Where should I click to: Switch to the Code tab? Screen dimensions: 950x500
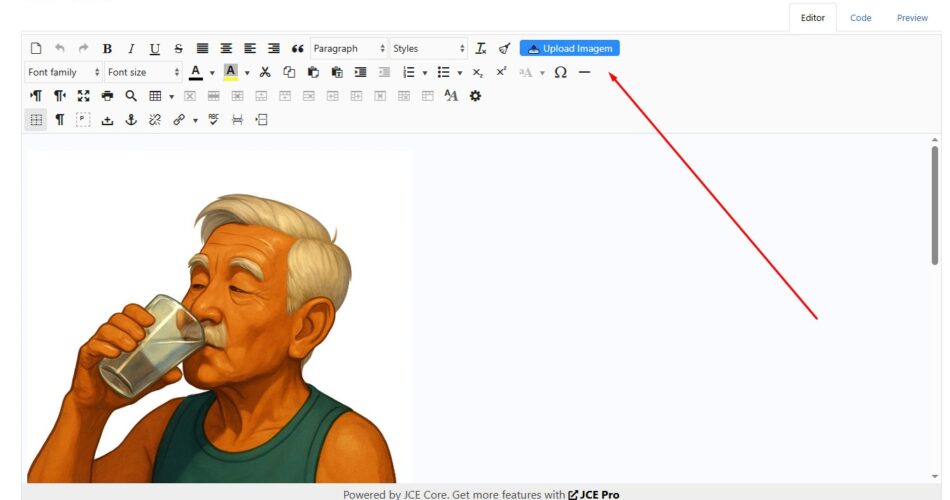pyautogui.click(x=860, y=18)
